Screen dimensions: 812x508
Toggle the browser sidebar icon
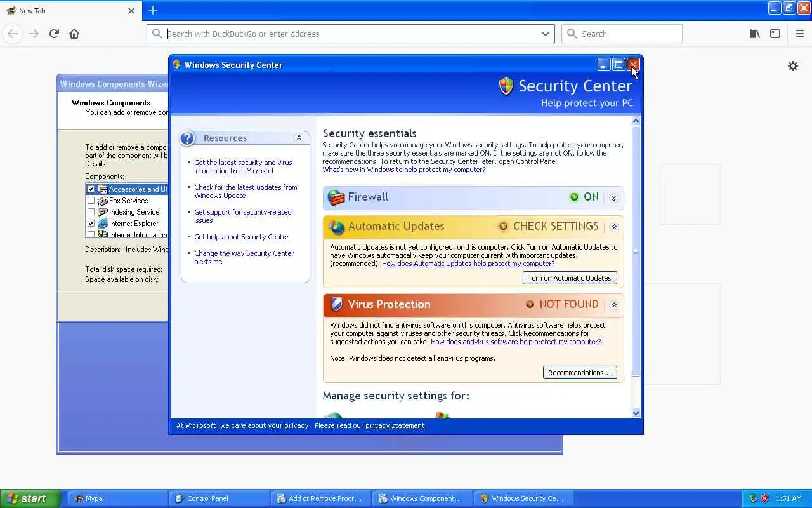pyautogui.click(x=775, y=34)
